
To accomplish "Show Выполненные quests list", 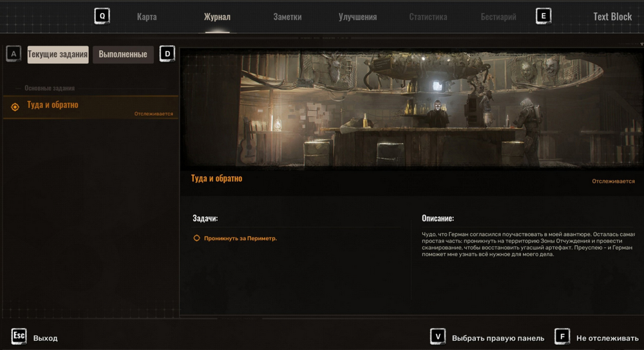I will pyautogui.click(x=123, y=55).
